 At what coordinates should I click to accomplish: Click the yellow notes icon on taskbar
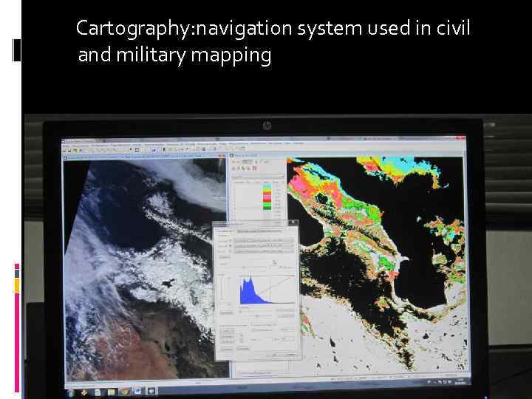(x=112, y=392)
